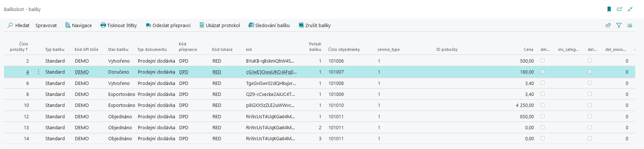Click the Hledat search icon
Image resolution: width=644 pixels, height=149 pixels.
(x=10, y=25)
